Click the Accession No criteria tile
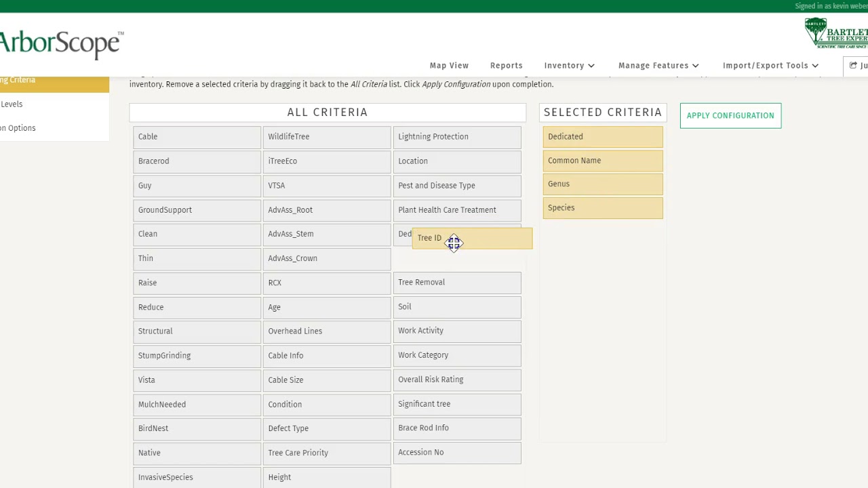Image resolution: width=868 pixels, height=488 pixels. click(457, 453)
